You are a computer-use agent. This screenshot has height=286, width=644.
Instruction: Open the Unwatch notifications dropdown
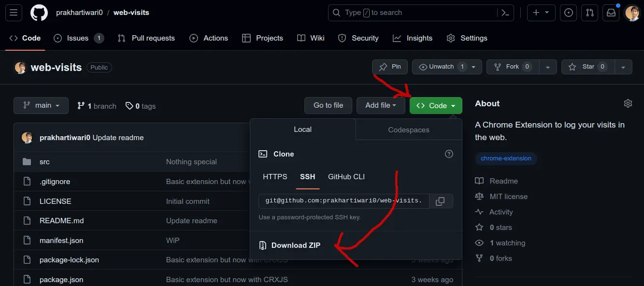(447, 67)
